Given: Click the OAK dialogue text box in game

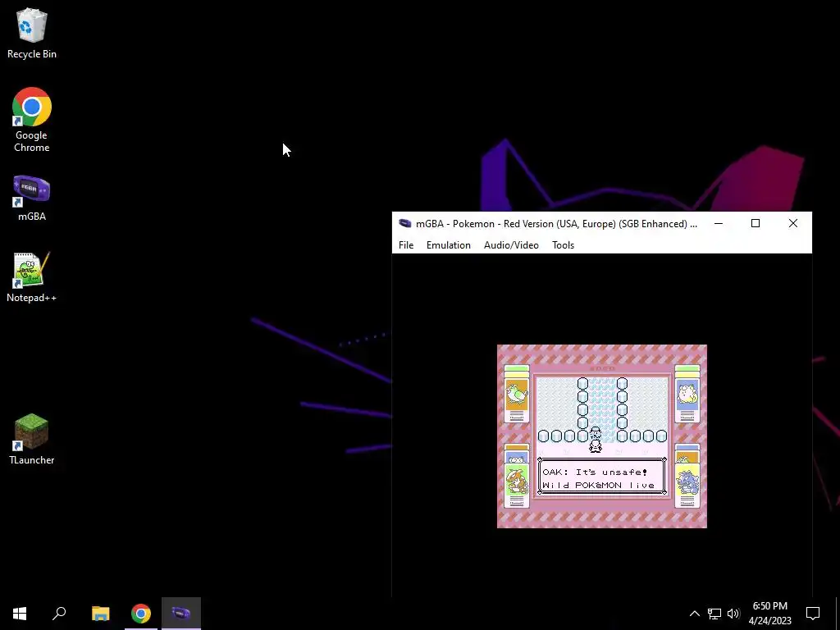Looking at the screenshot, I should (x=602, y=477).
